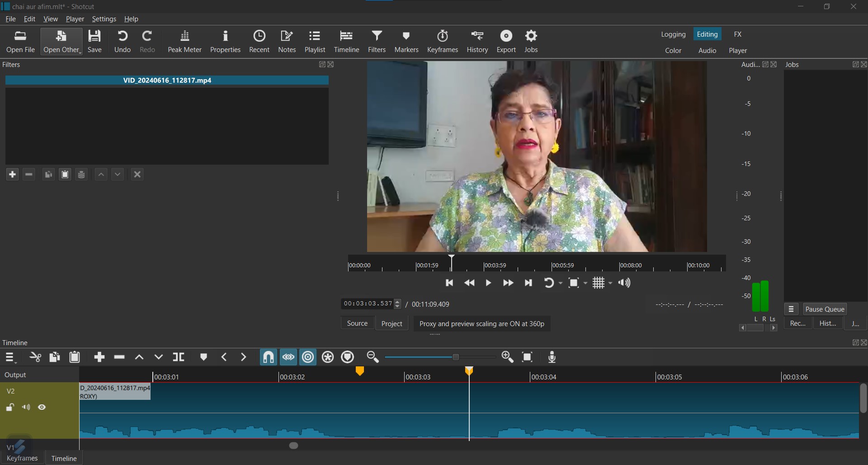
Task: Expand the grid display dropdown arrow
Action: pyautogui.click(x=610, y=283)
